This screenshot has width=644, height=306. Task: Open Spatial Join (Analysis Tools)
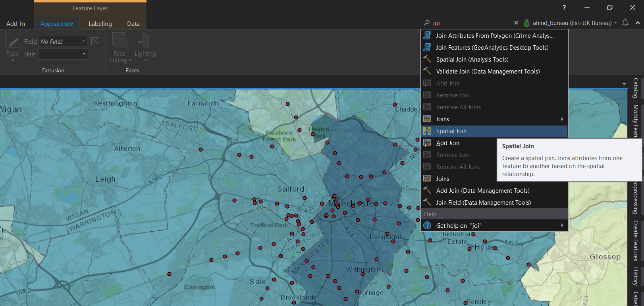(494, 60)
